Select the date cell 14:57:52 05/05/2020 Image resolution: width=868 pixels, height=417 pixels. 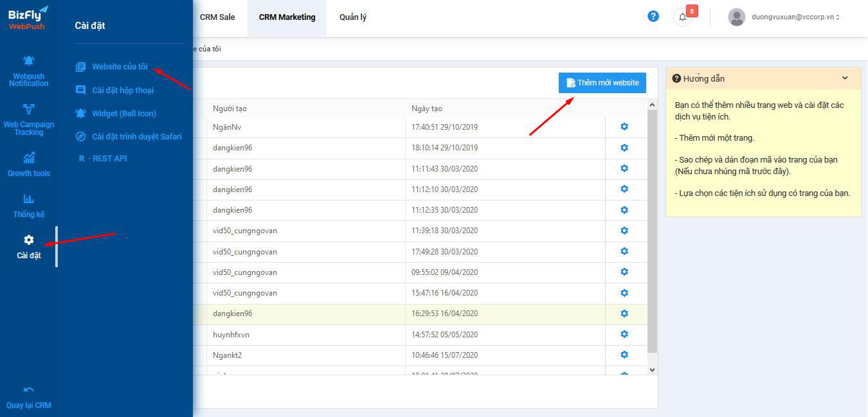click(505, 335)
